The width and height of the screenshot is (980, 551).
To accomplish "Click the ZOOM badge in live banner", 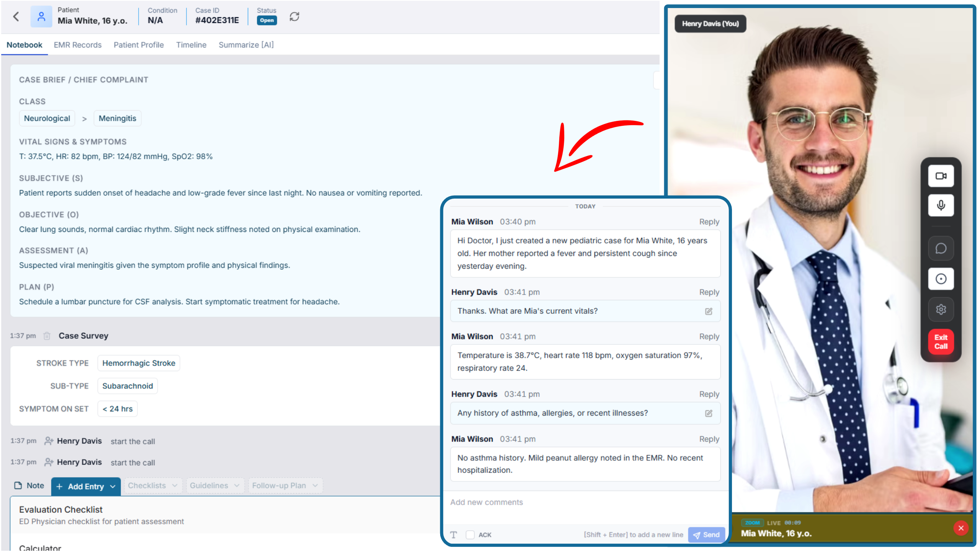I will 752,523.
